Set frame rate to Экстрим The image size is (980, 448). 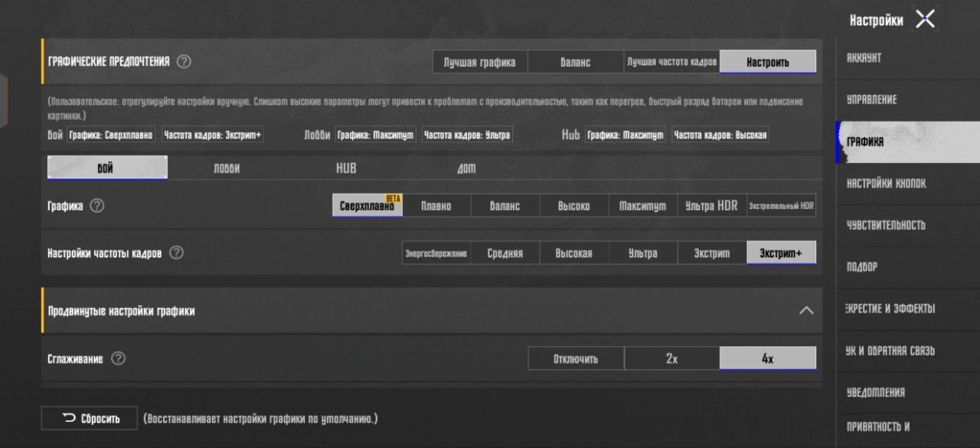pyautogui.click(x=712, y=253)
